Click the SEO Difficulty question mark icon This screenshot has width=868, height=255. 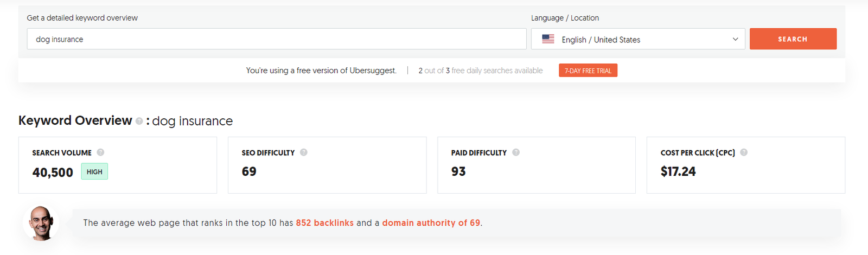pos(304,152)
